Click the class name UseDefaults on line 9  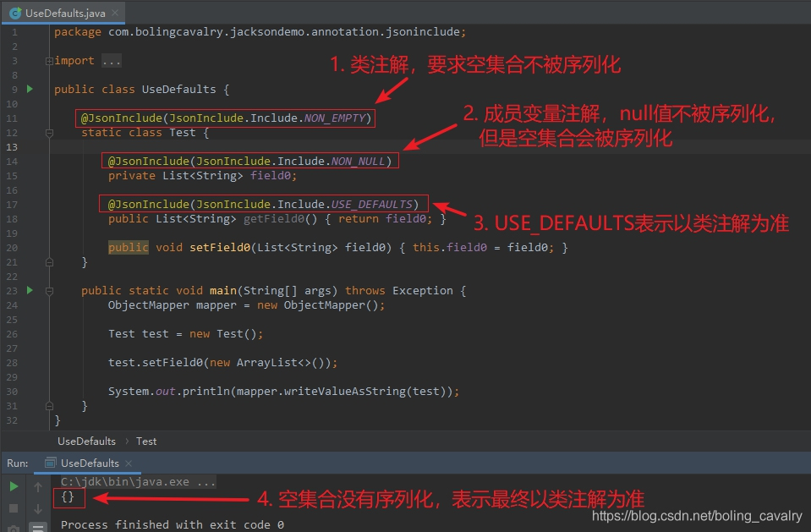click(179, 89)
